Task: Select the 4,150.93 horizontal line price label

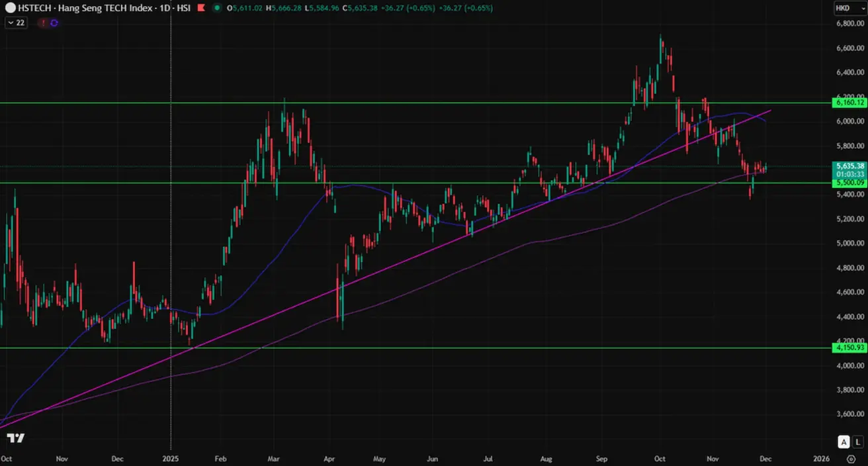Action: tap(850, 347)
